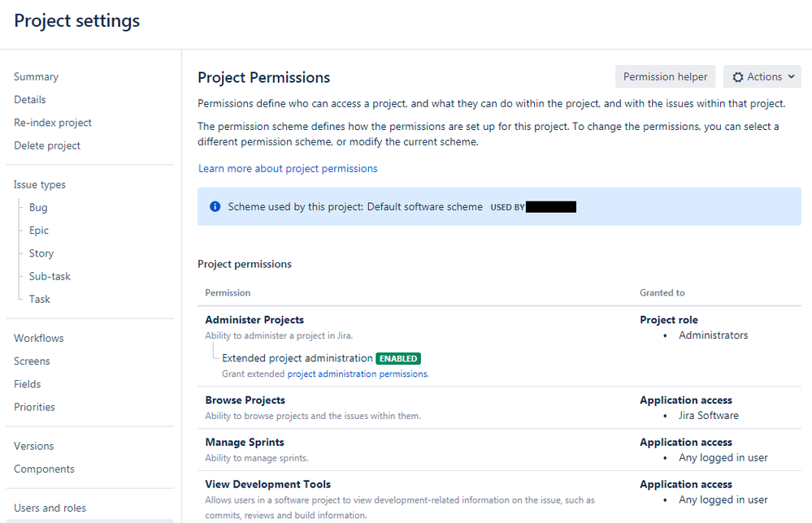
Task: Open the Bug issue type settings
Action: tap(37, 207)
